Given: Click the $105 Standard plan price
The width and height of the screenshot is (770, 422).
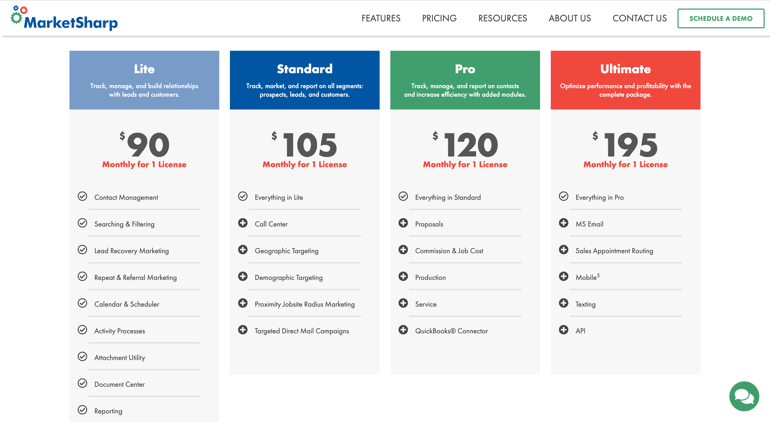Looking at the screenshot, I should click(x=305, y=145).
